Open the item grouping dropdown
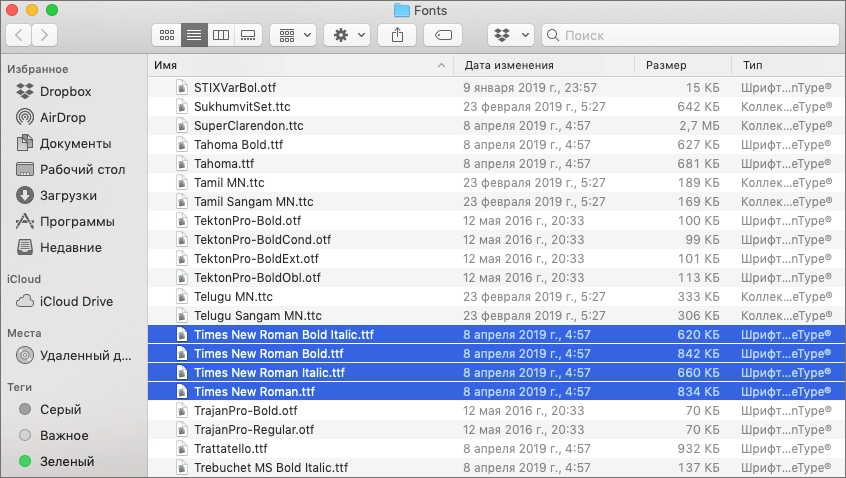This screenshot has width=846, height=478. [x=293, y=35]
